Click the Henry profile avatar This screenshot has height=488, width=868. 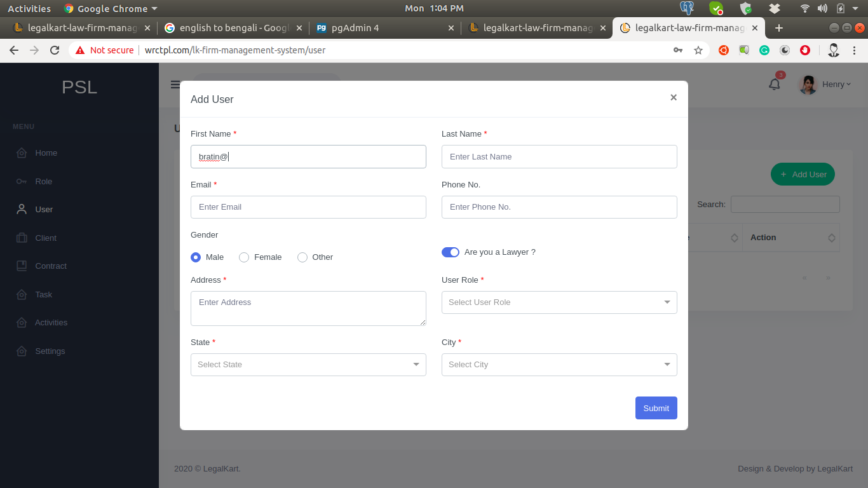pos(808,85)
